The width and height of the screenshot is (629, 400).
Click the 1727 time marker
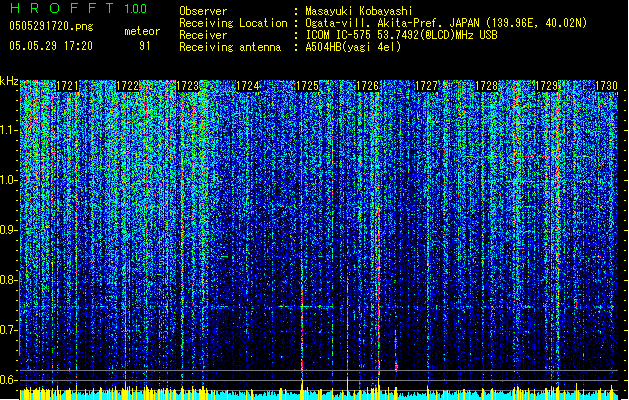[x=426, y=86]
